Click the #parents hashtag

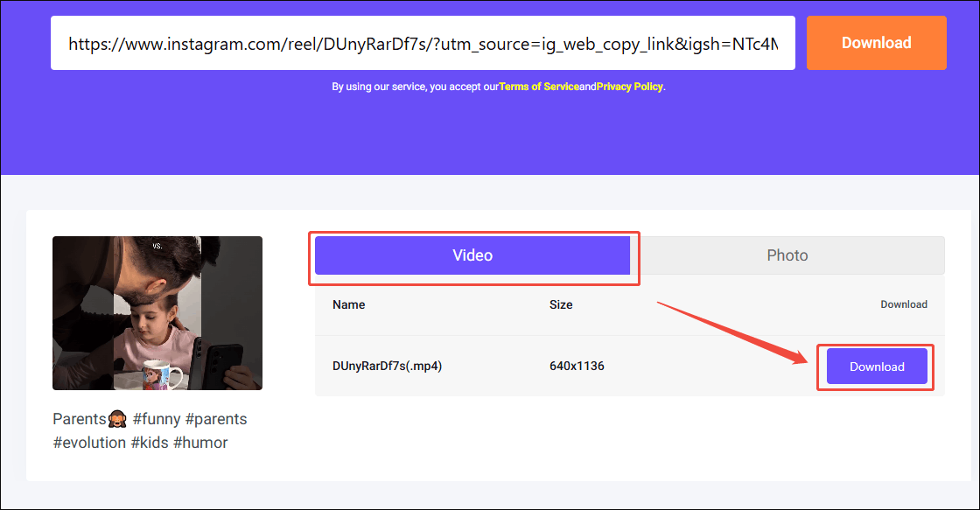[216, 419]
